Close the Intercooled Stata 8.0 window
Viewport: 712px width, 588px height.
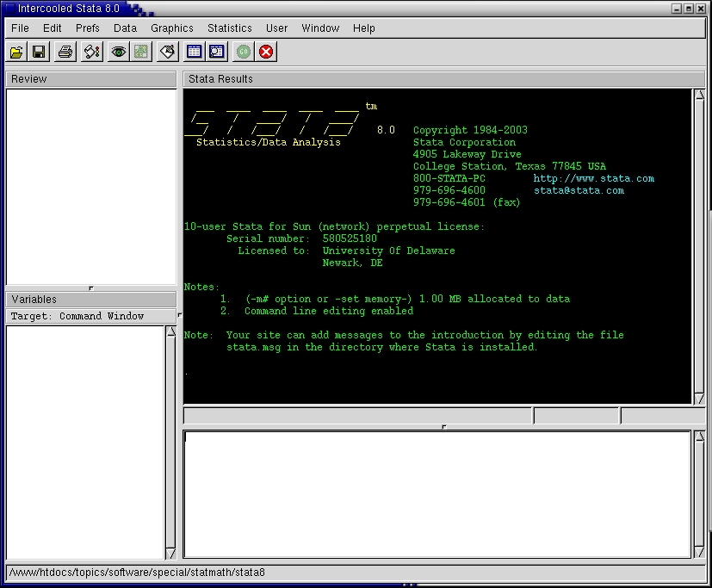700,8
